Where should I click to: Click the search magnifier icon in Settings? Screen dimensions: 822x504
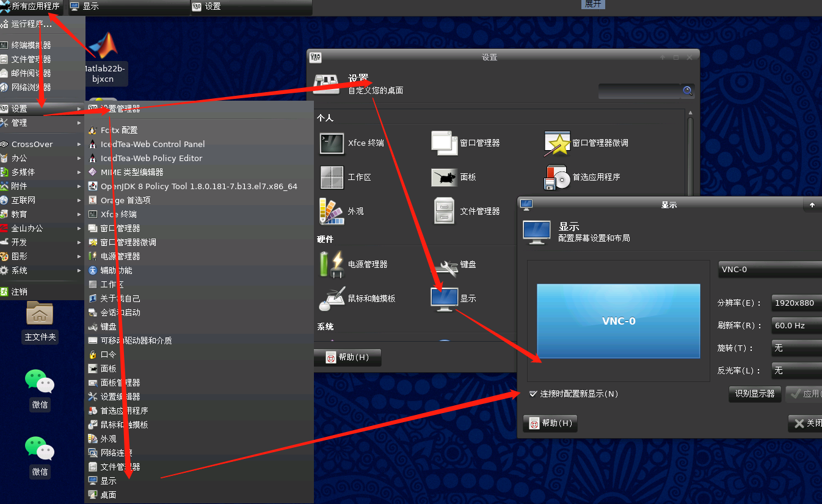(x=688, y=91)
